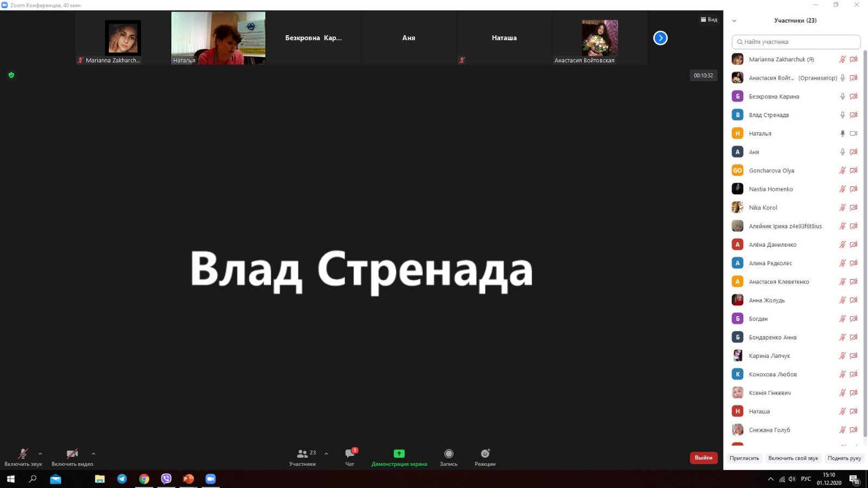Click next arrow in video gallery strip

click(x=660, y=38)
